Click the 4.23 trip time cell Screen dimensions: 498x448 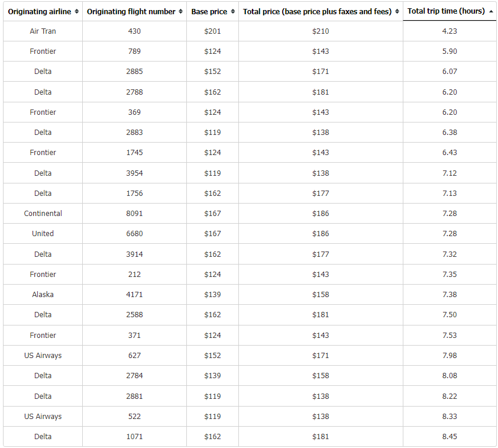[x=450, y=31]
